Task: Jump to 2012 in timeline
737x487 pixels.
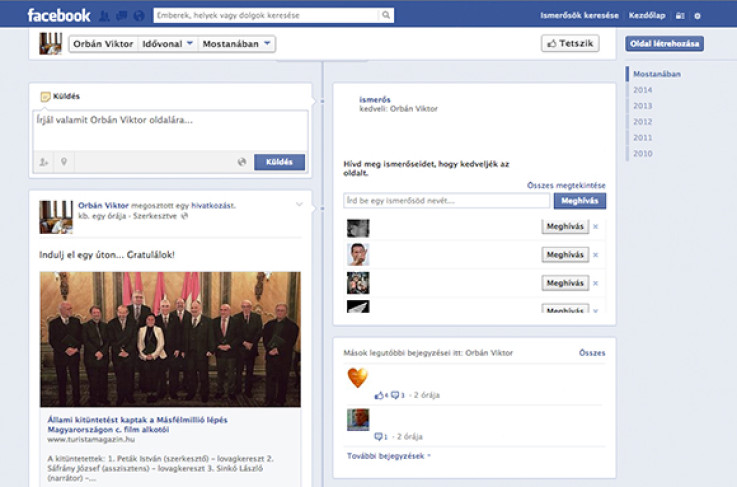Action: tap(643, 122)
